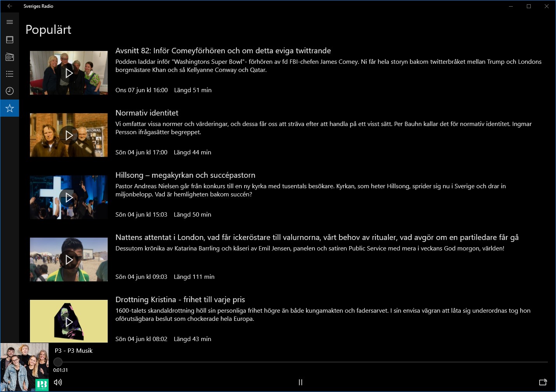Select the Populärt star sidebar icon

point(10,108)
